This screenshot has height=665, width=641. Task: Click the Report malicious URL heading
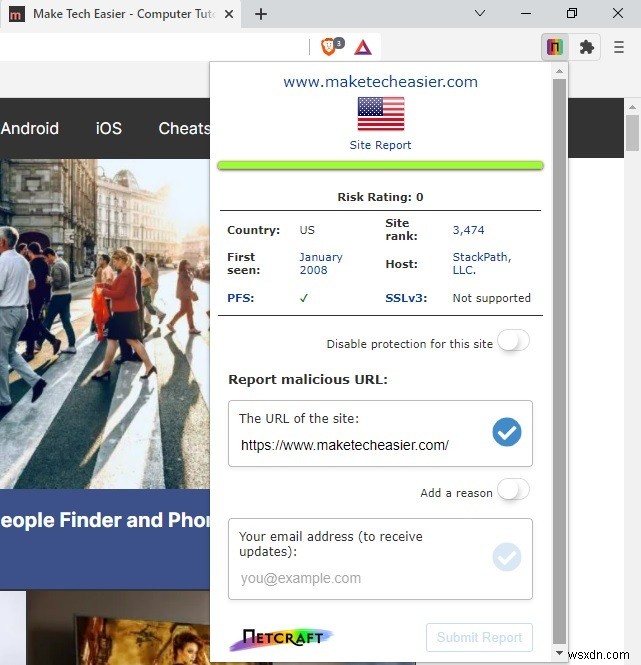coord(308,380)
